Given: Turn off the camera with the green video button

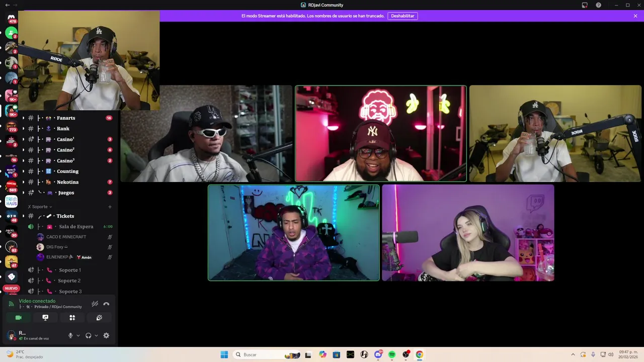Looking at the screenshot, I should [x=19, y=318].
